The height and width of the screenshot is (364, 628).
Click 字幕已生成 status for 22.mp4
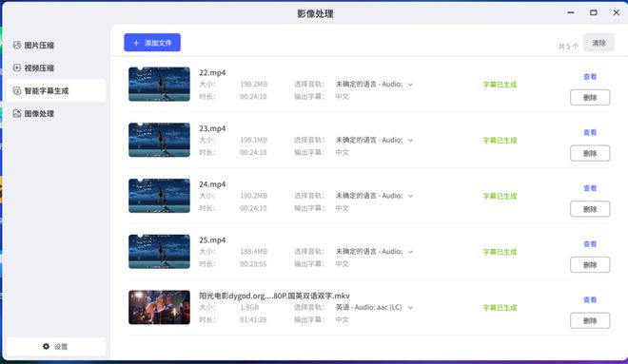pyautogui.click(x=500, y=85)
